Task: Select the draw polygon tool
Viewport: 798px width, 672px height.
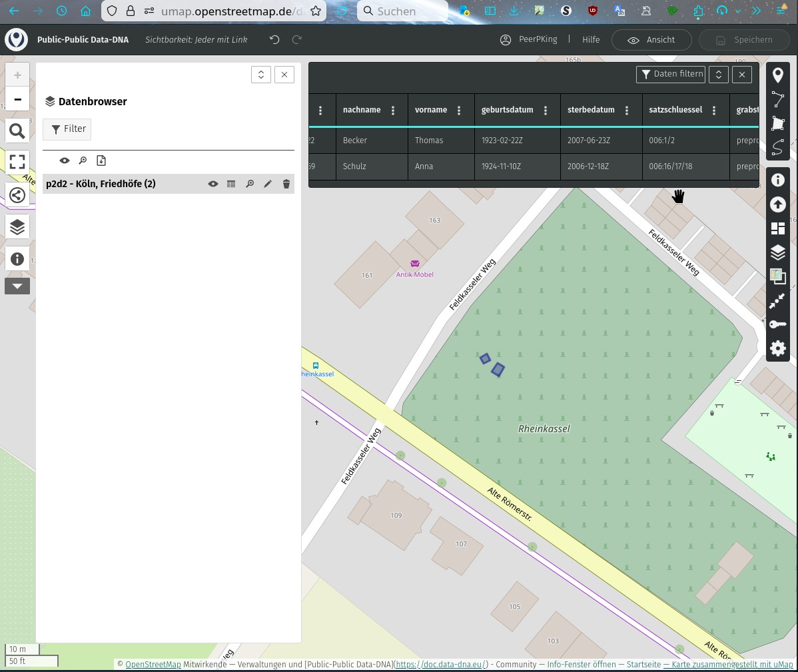Action: (x=778, y=123)
